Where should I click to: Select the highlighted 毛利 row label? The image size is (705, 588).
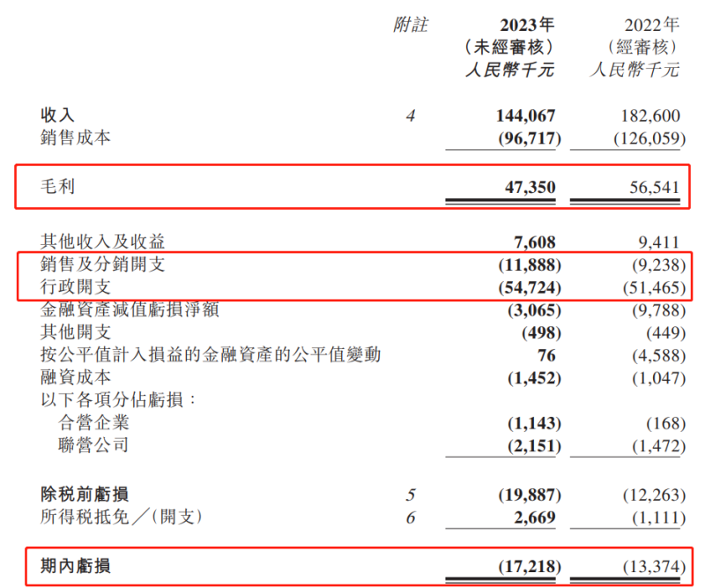(x=57, y=186)
